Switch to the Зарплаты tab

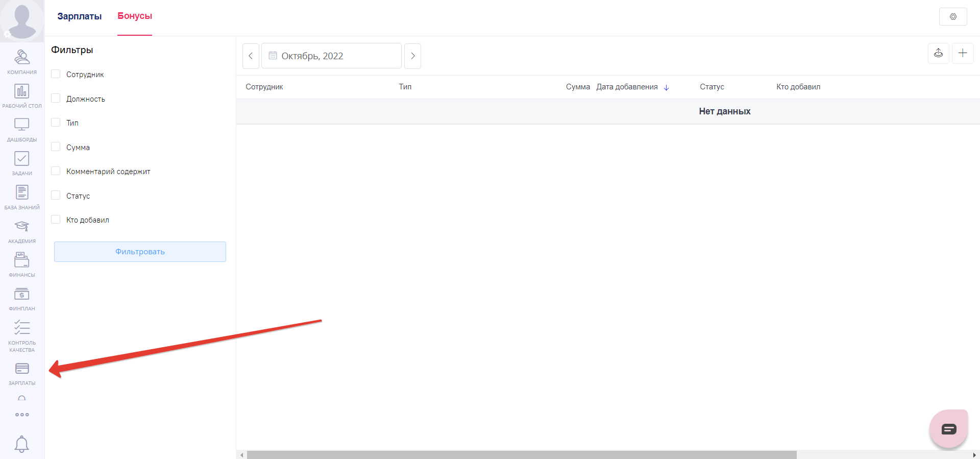pos(79,16)
